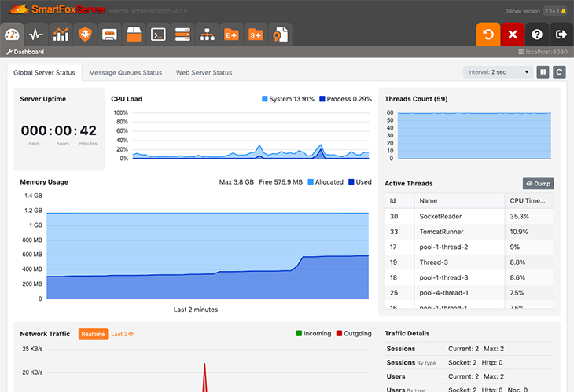Click the logout exit arrow icon

click(561, 35)
